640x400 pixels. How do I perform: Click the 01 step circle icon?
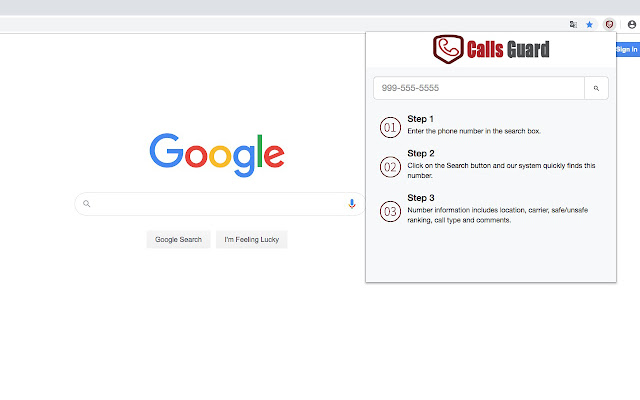390,127
